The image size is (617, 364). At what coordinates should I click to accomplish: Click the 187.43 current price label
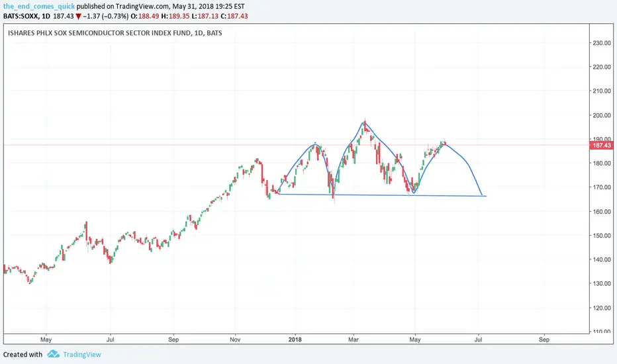pos(601,145)
